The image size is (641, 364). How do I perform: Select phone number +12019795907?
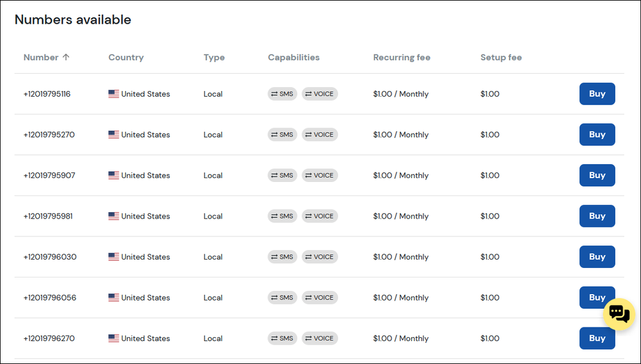click(x=49, y=176)
